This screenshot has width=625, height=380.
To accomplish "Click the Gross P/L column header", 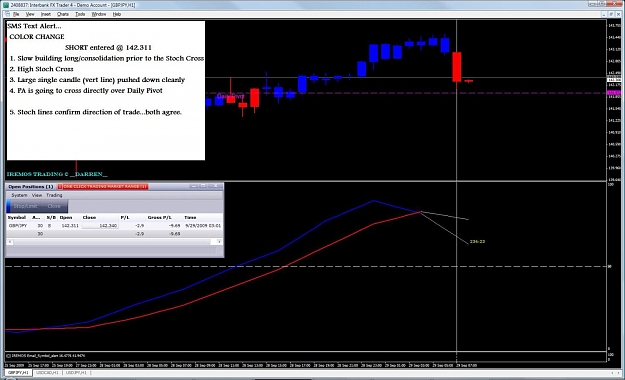I will click(159, 217).
